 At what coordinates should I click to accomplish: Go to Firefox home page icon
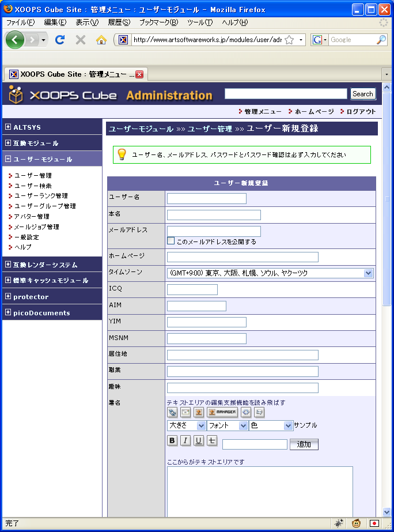[x=101, y=40]
